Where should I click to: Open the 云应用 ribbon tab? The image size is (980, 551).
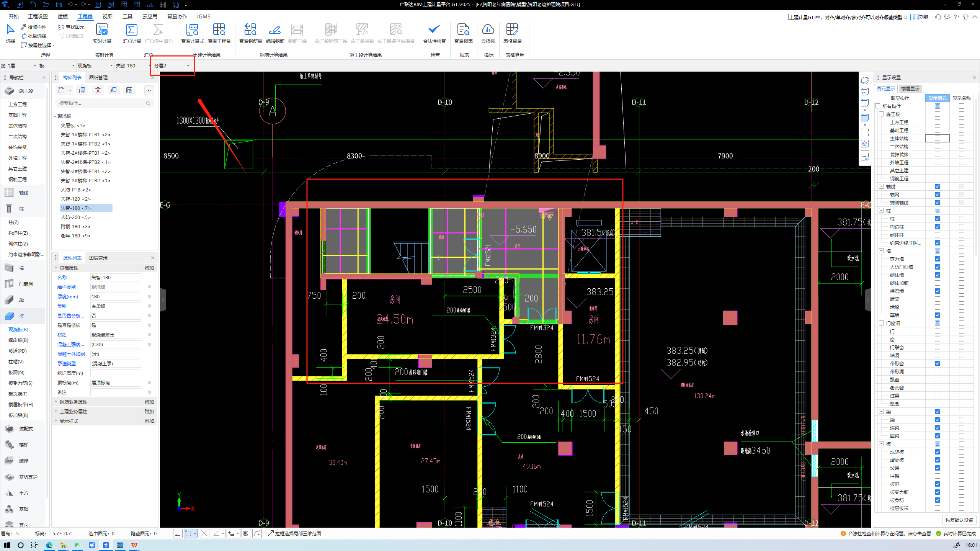(150, 16)
